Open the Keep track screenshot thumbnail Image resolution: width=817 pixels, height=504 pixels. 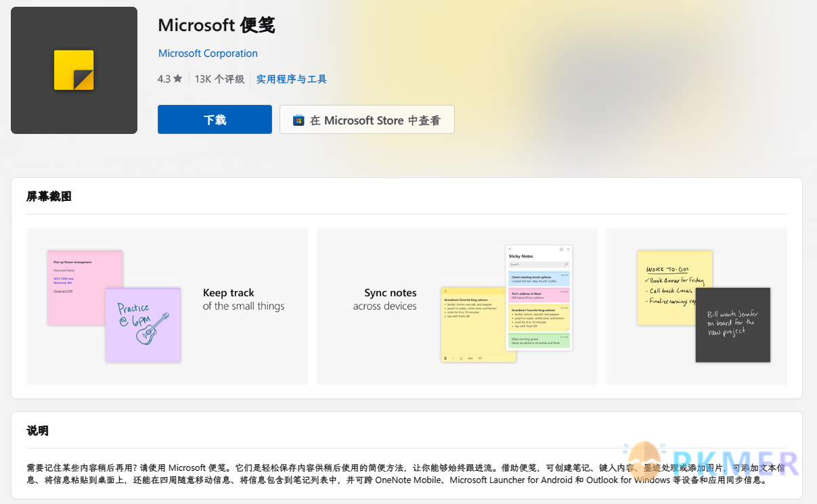(167, 306)
